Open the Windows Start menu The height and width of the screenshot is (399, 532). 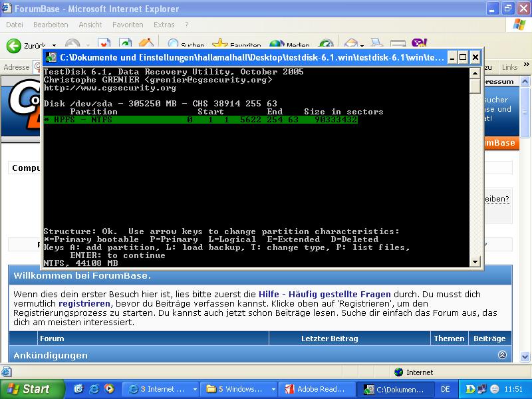[32, 389]
